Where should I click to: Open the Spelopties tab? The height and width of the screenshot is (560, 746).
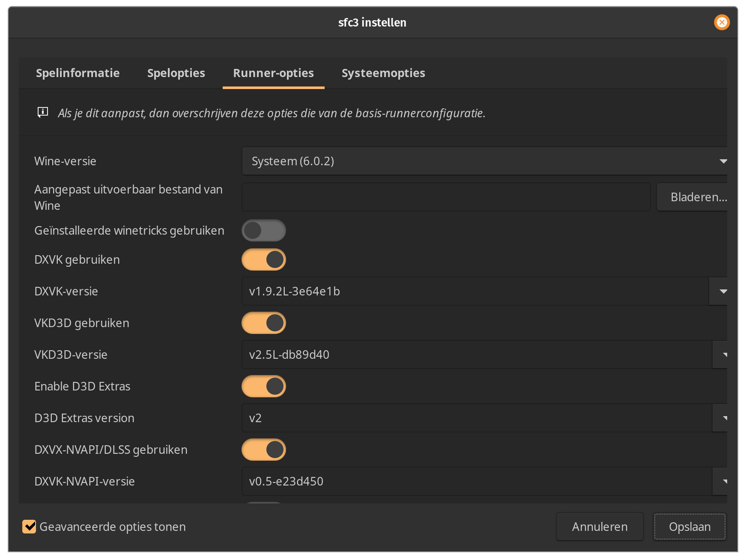point(176,73)
